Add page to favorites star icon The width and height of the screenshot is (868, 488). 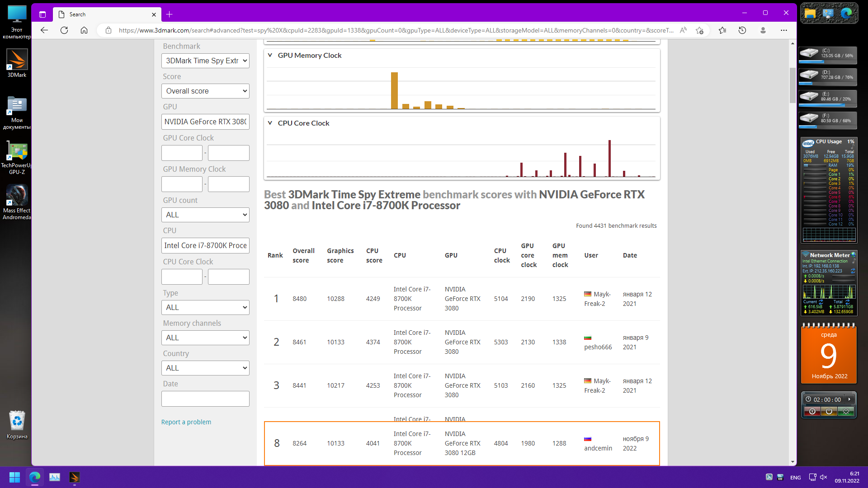pos(700,30)
